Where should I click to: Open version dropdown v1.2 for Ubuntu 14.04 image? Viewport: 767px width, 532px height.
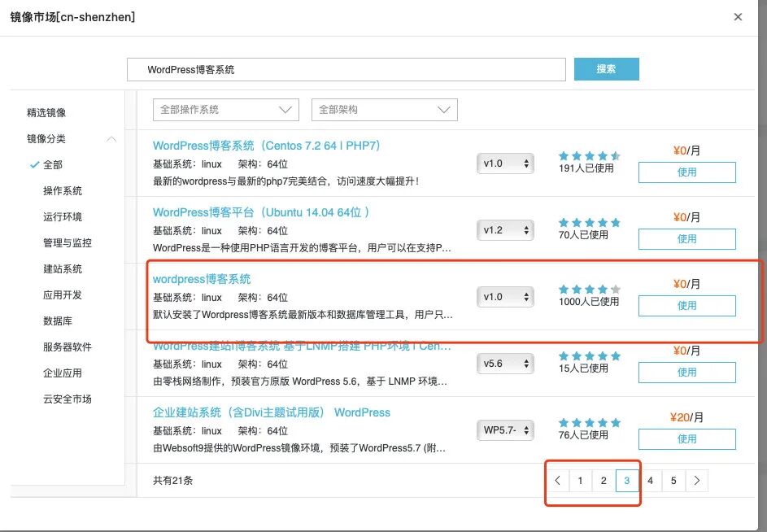tap(505, 230)
